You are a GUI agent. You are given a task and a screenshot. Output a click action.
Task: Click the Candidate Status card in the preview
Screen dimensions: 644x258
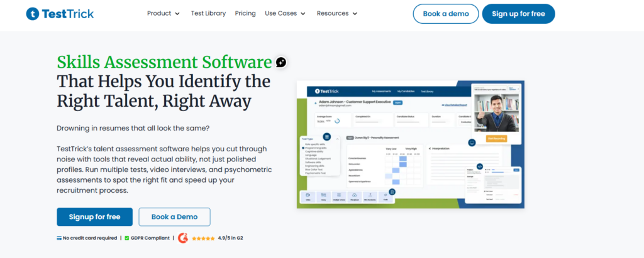click(x=411, y=120)
